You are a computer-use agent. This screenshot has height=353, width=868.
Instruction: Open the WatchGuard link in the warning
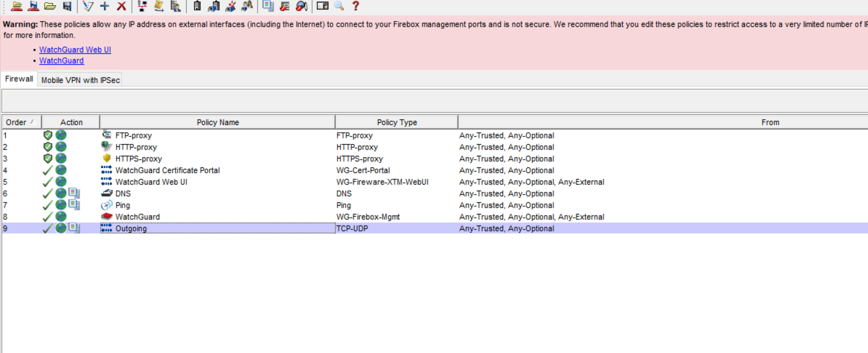(62, 60)
